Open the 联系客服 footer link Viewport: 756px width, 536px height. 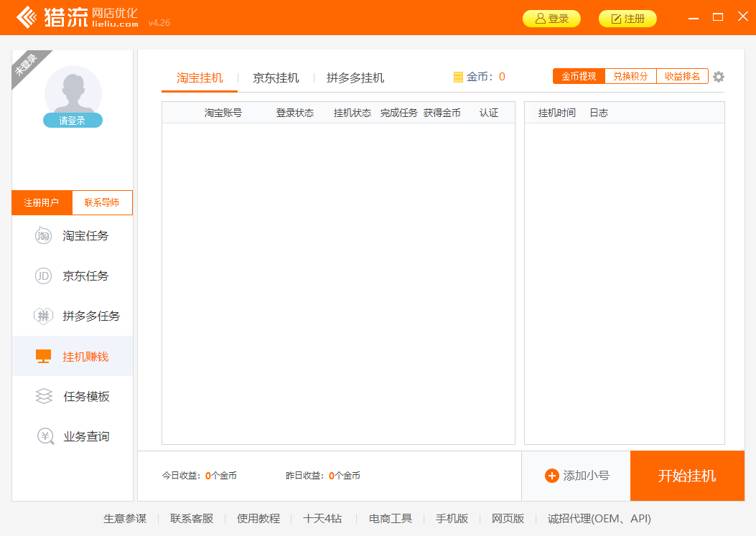click(192, 519)
